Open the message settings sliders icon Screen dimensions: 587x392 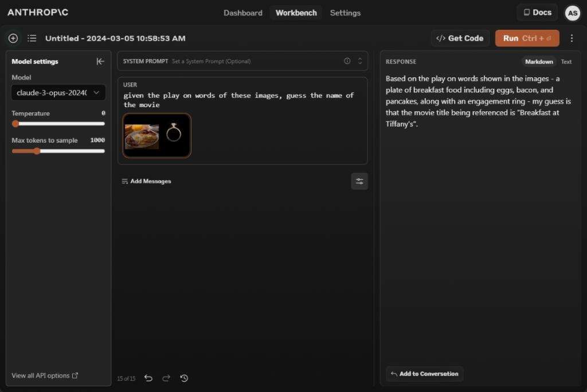(x=359, y=181)
